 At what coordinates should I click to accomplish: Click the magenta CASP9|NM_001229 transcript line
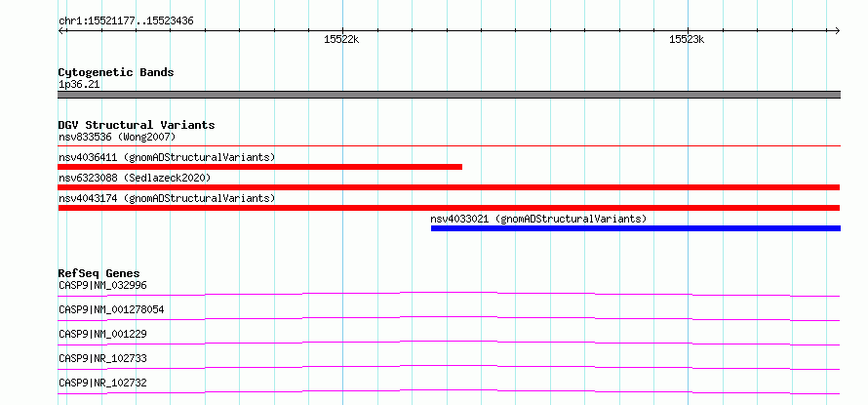(x=449, y=343)
